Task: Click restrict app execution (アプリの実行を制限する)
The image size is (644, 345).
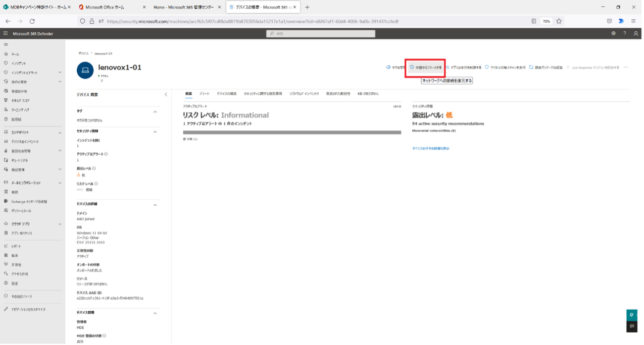Action: 463,67
